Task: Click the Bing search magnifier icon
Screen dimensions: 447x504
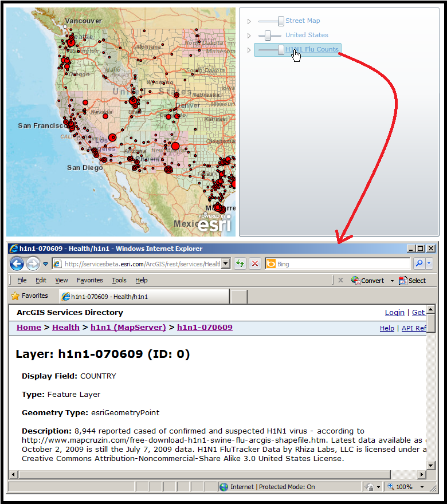Action: pyautogui.click(x=419, y=263)
